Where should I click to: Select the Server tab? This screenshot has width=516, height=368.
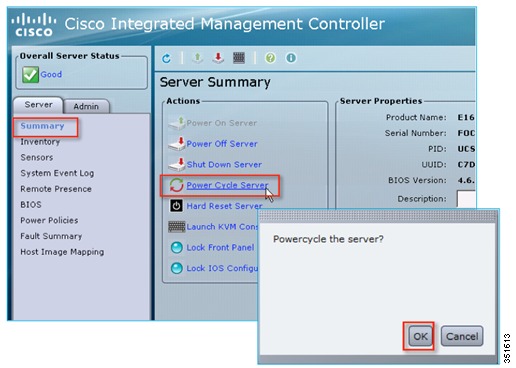click(x=38, y=105)
